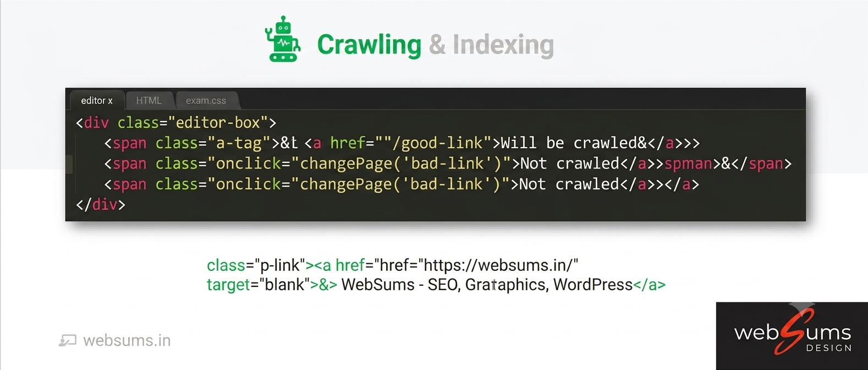Open the exam.css tab
Image resolution: width=868 pixels, height=370 pixels.
point(206,100)
